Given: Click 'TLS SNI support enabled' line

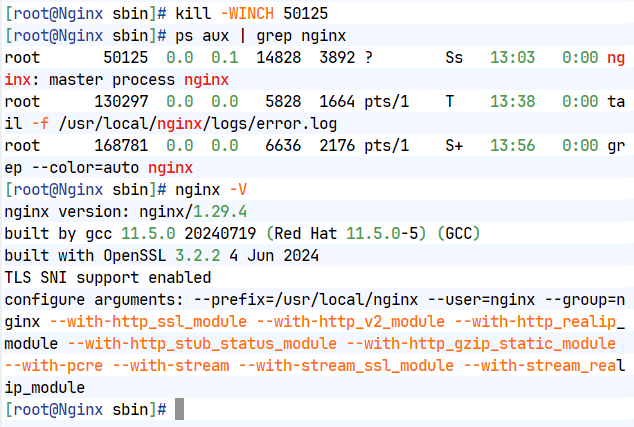Looking at the screenshot, I should (x=108, y=278).
